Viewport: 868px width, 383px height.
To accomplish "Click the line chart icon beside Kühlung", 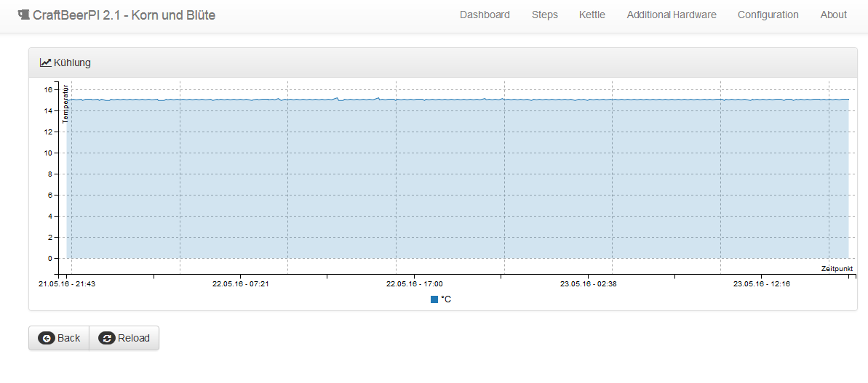I will point(45,63).
